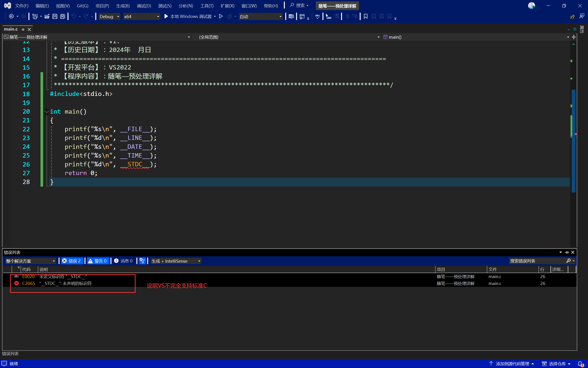Click the open file folder icon
Image resolution: width=588 pixels, height=368 pixels.
pos(47,16)
